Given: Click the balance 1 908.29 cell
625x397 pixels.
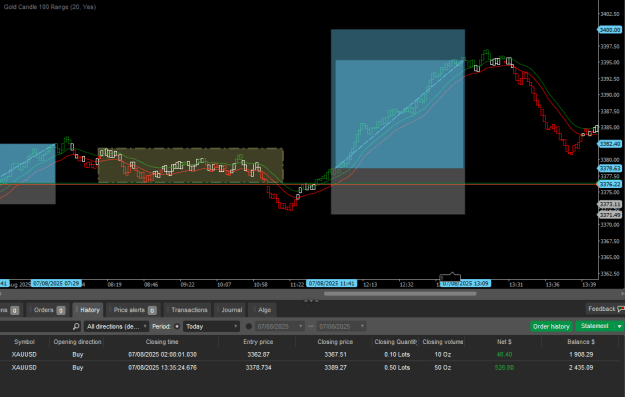Looking at the screenshot, I should [x=581, y=354].
